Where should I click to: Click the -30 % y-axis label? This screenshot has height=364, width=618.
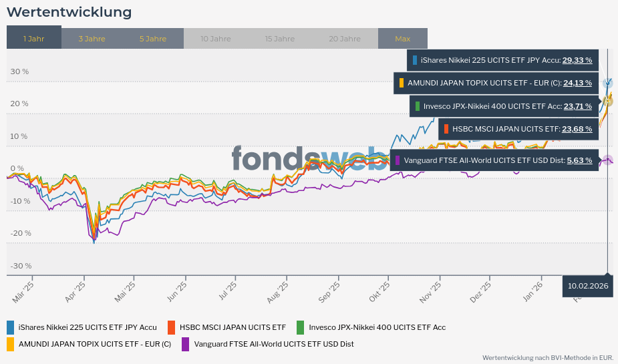tap(21, 266)
